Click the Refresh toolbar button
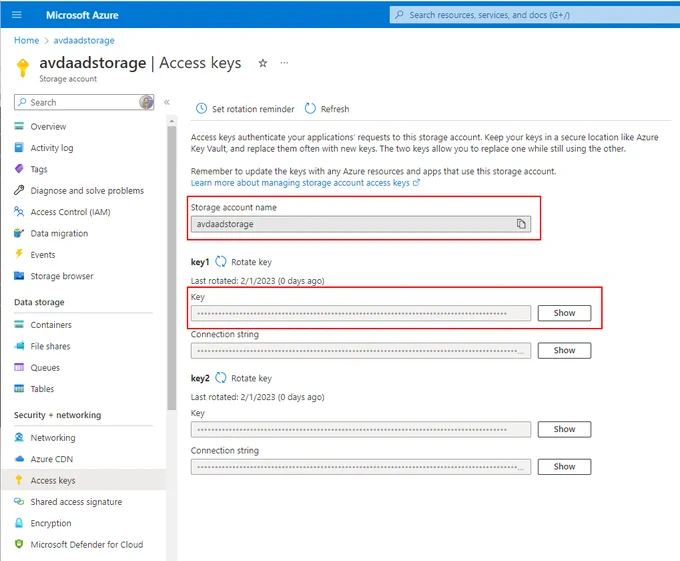Screen dimensions: 680x561 (327, 108)
